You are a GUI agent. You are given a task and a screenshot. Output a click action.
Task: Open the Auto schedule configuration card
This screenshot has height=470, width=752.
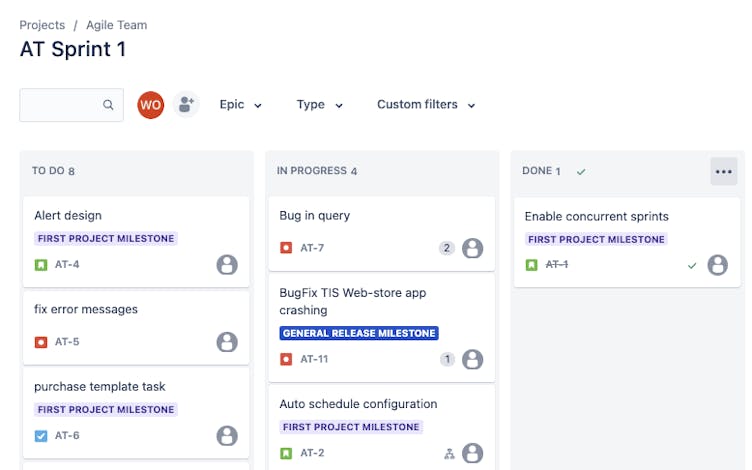pos(382,428)
